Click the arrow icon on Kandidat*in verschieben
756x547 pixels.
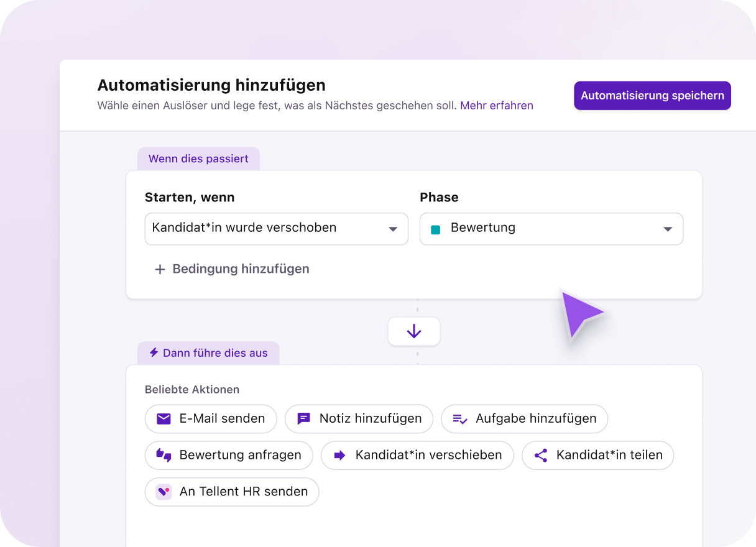pos(339,455)
